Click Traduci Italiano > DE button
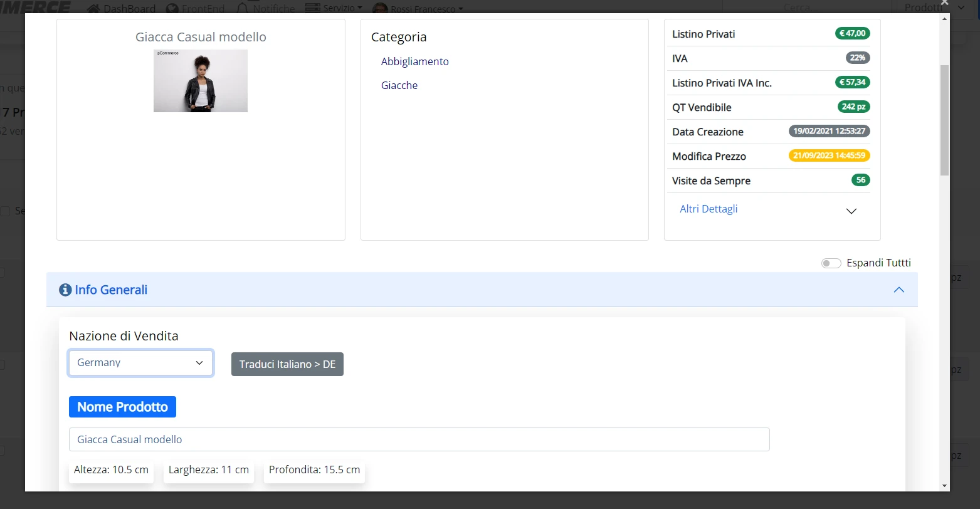The image size is (980, 509). coord(287,364)
